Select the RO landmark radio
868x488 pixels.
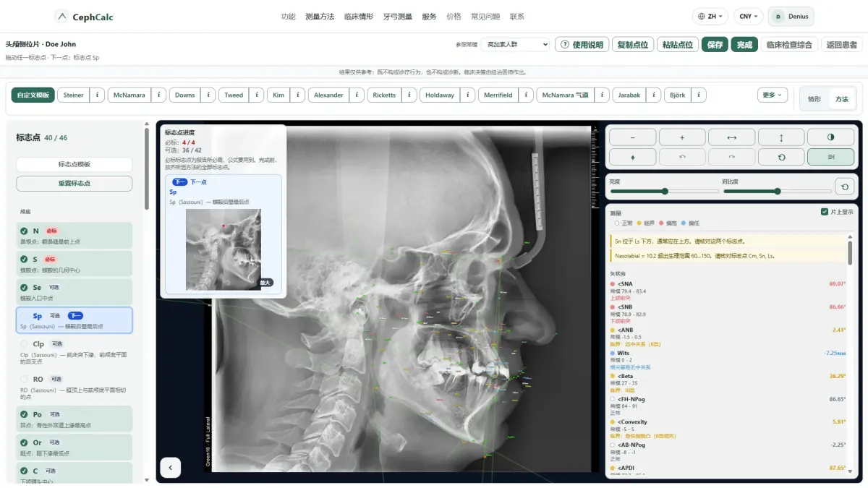coord(25,379)
